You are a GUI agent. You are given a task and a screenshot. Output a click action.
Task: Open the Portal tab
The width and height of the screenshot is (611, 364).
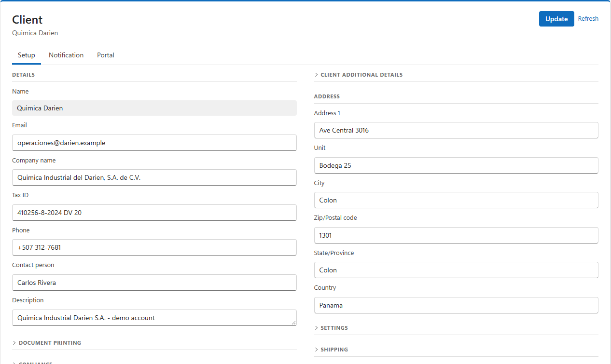106,55
